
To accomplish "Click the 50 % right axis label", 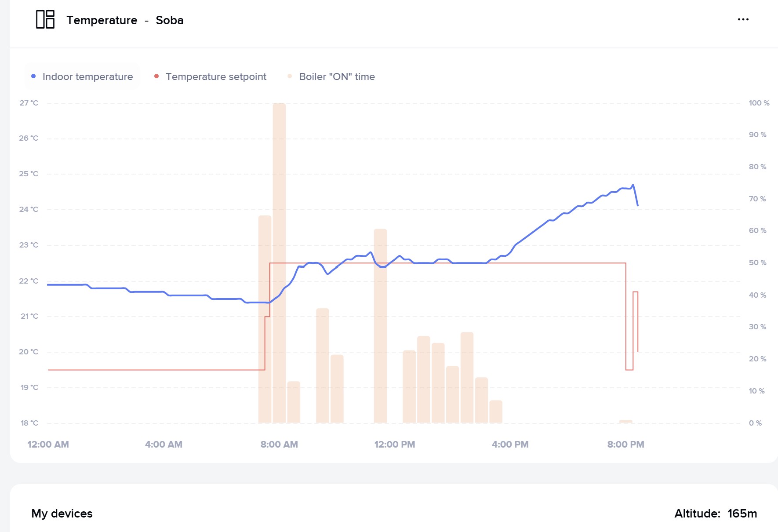I will [x=757, y=262].
